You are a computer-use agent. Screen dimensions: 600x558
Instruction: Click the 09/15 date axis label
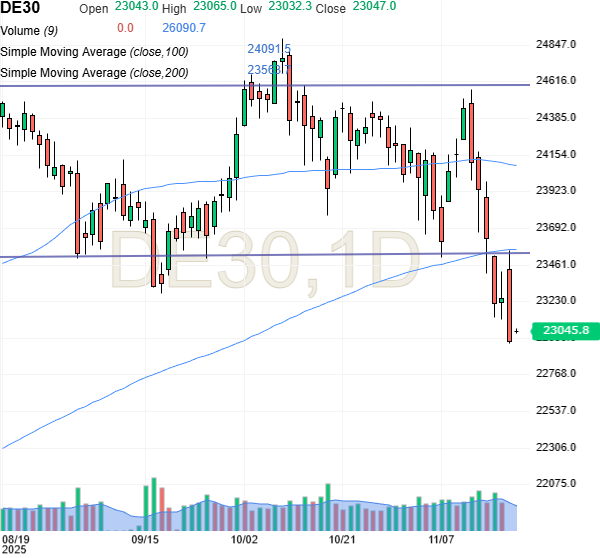tap(146, 539)
